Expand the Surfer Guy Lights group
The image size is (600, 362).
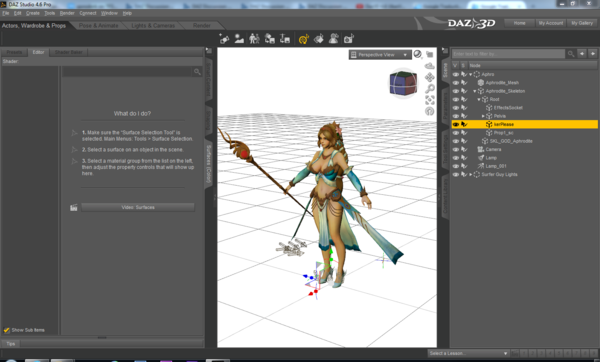click(x=471, y=174)
